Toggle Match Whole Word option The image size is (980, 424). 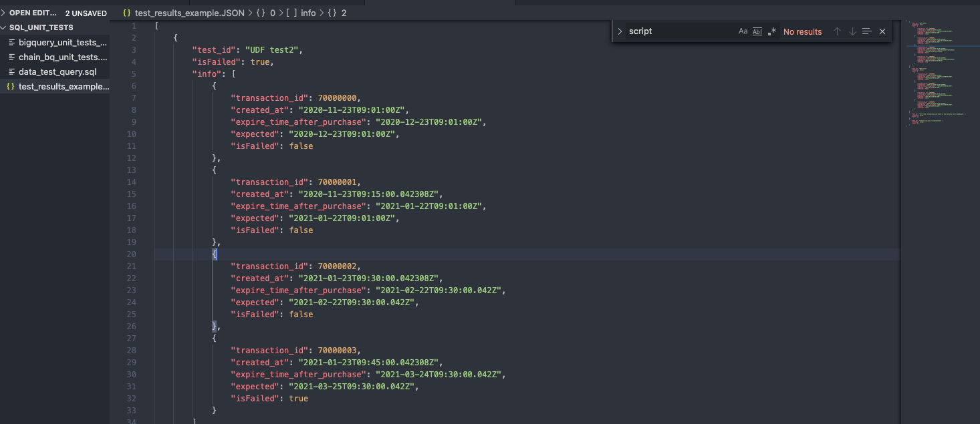point(757,31)
